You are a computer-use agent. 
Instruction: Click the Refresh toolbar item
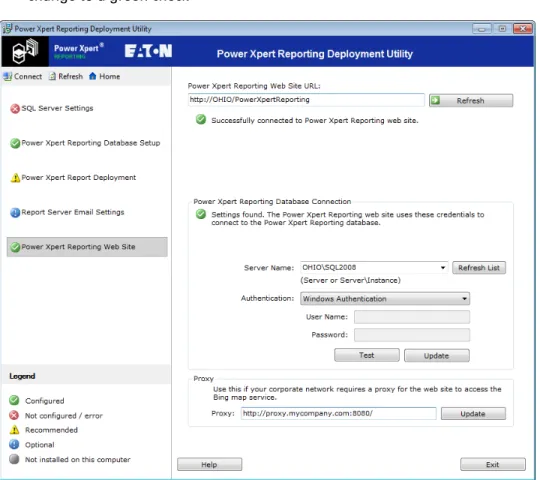click(66, 76)
